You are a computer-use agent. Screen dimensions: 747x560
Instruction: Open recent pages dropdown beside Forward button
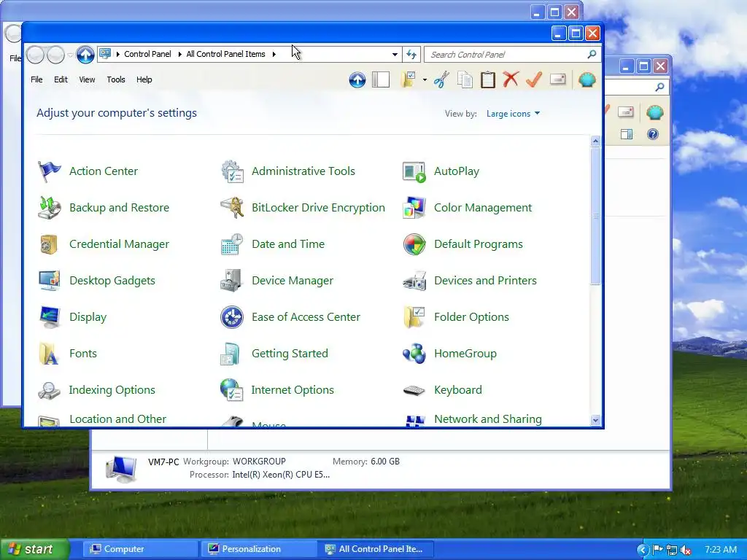tap(70, 55)
